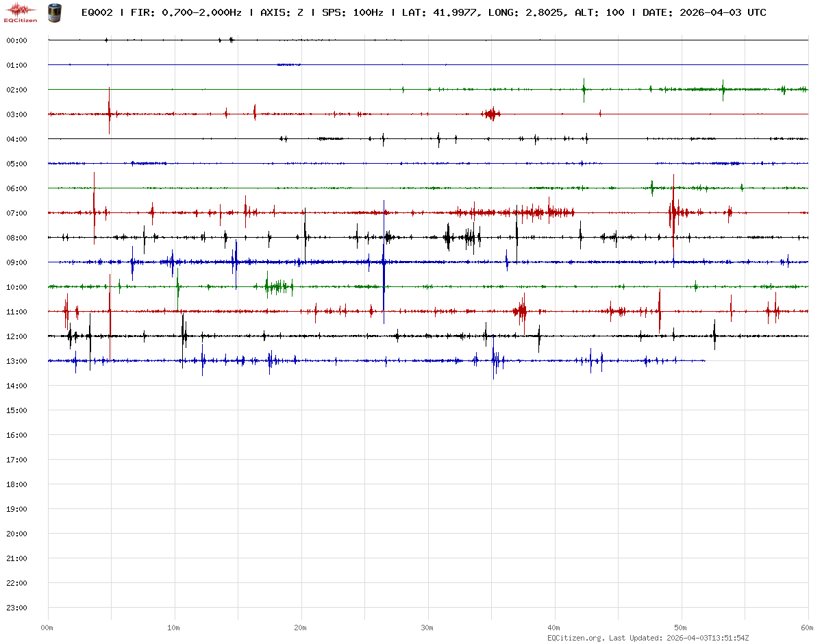This screenshot has width=822, height=644.
Task: Select the 03:00 hour row label
Action: click(16, 114)
